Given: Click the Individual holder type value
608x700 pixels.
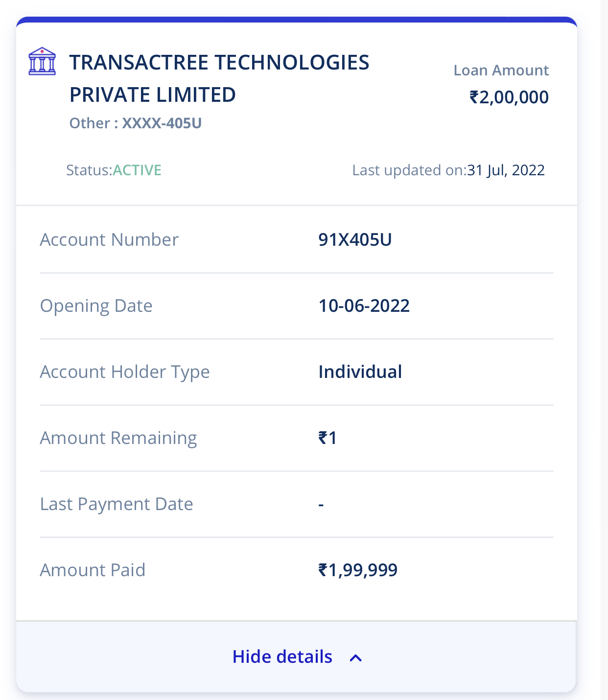Looking at the screenshot, I should pos(360,372).
